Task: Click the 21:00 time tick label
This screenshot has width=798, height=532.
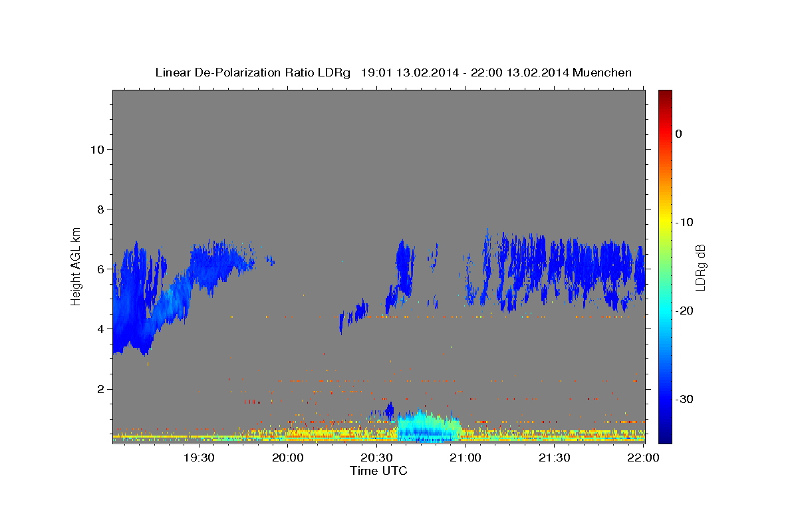Action: (465, 458)
